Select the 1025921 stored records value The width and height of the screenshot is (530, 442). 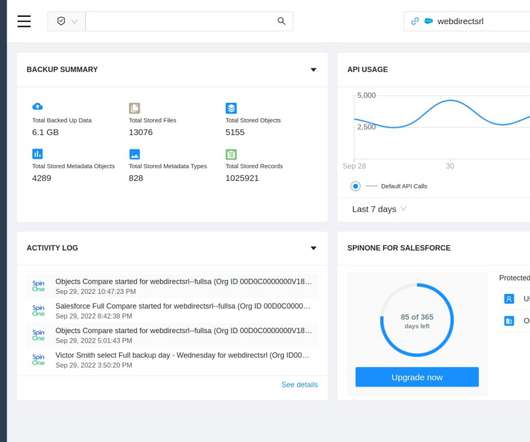242,178
